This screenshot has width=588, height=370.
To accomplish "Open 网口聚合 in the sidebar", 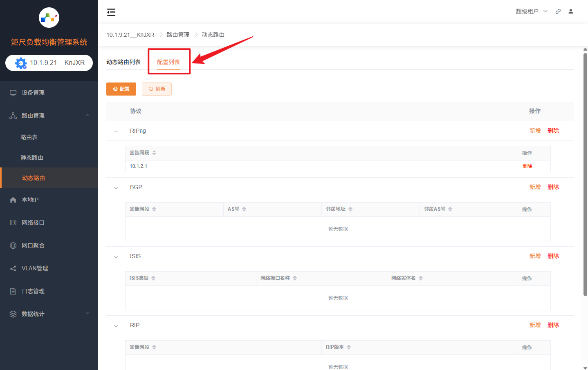I will pyautogui.click(x=33, y=245).
